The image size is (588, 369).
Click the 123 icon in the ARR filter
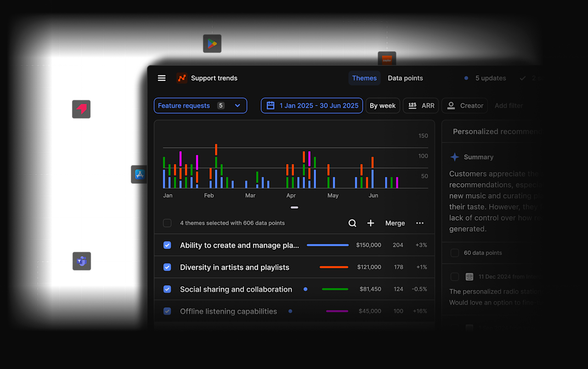413,106
